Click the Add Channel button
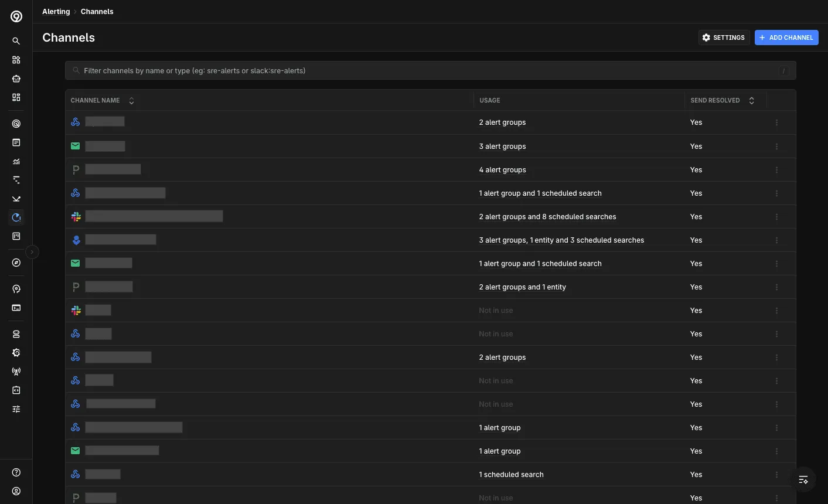 click(x=786, y=38)
